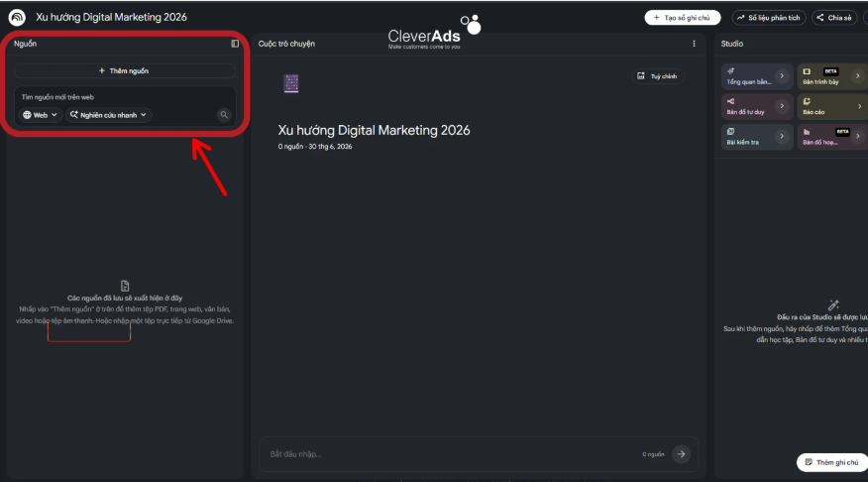
Task: Open the Bản trình bày card
Action: point(832,76)
